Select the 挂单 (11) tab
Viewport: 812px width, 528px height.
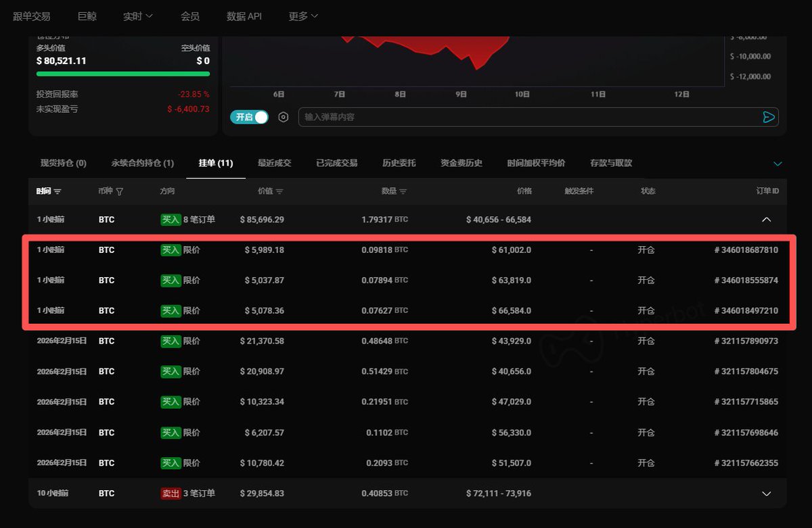[216, 163]
